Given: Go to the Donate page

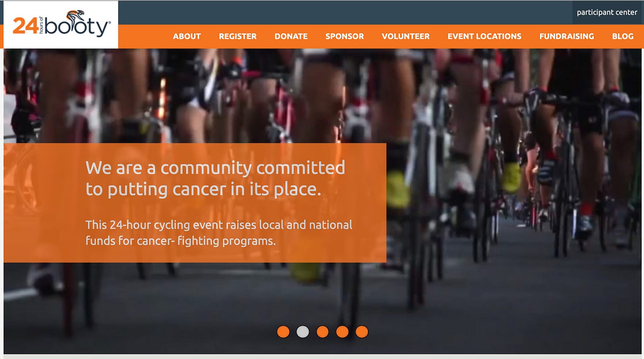Looking at the screenshot, I should point(291,36).
